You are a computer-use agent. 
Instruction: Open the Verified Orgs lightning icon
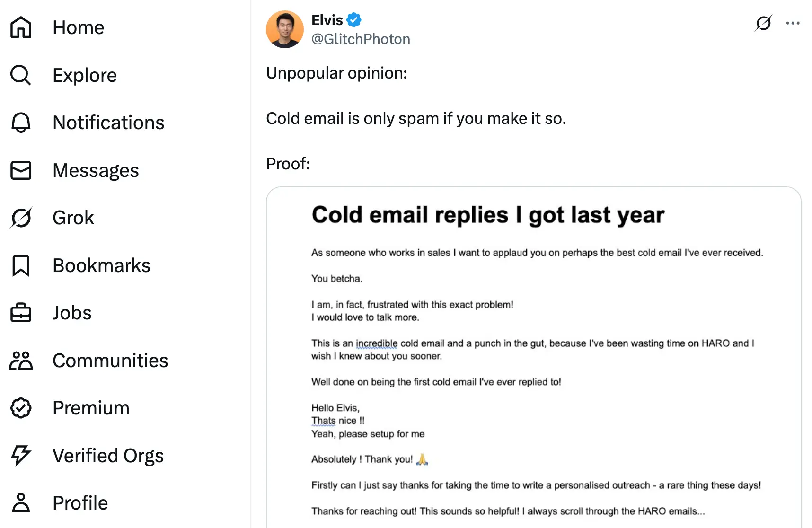[x=21, y=455]
